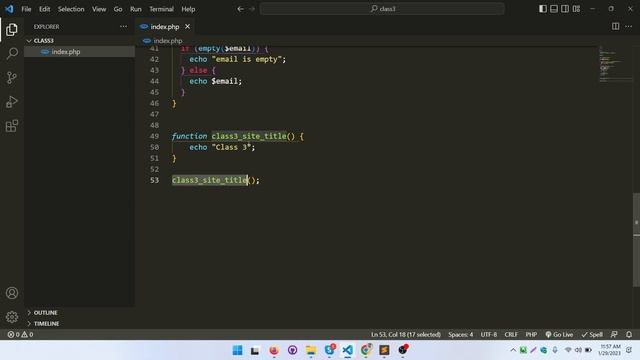This screenshot has width=640, height=360.
Task: Change indentation via Spaces: 4
Action: pos(460,334)
